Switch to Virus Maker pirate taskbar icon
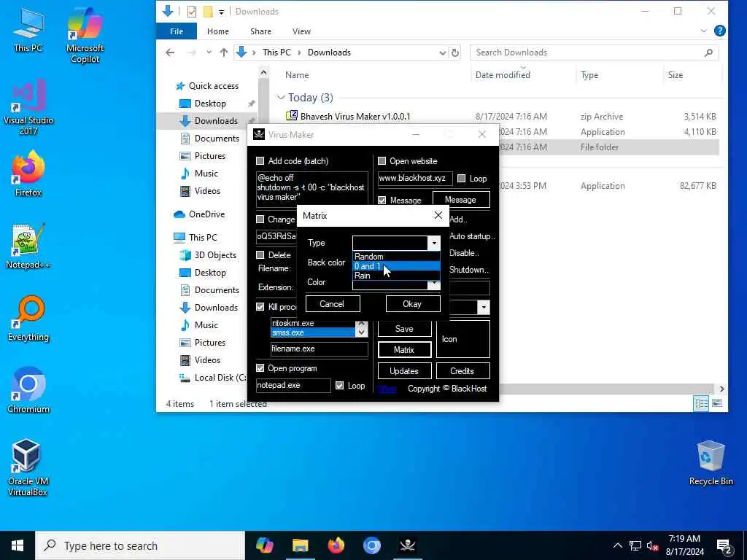 pos(407,545)
